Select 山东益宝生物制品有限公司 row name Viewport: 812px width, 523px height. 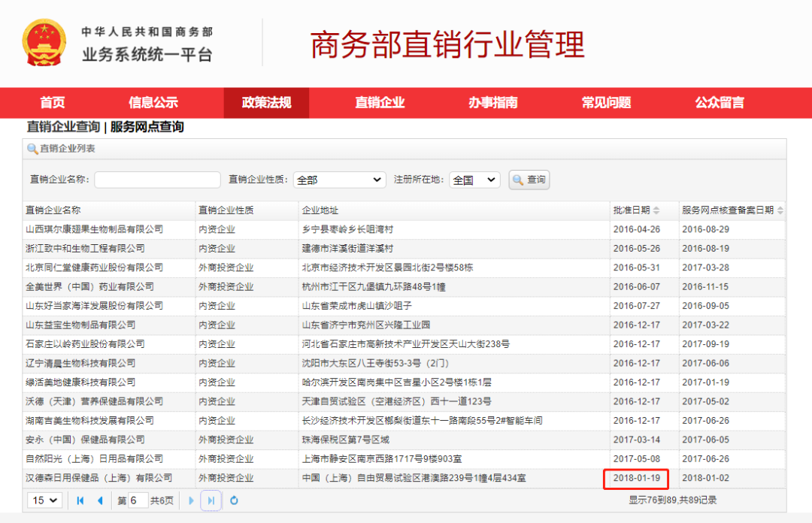click(x=80, y=325)
